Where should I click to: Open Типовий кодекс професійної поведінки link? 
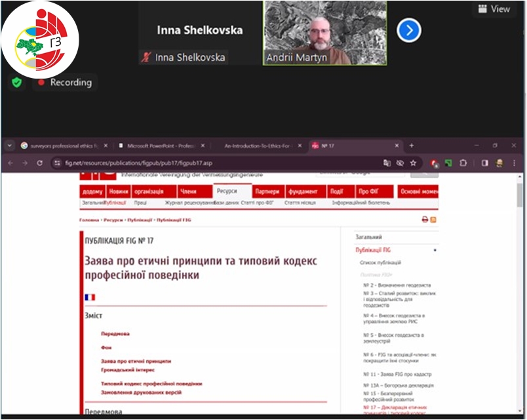(151, 384)
